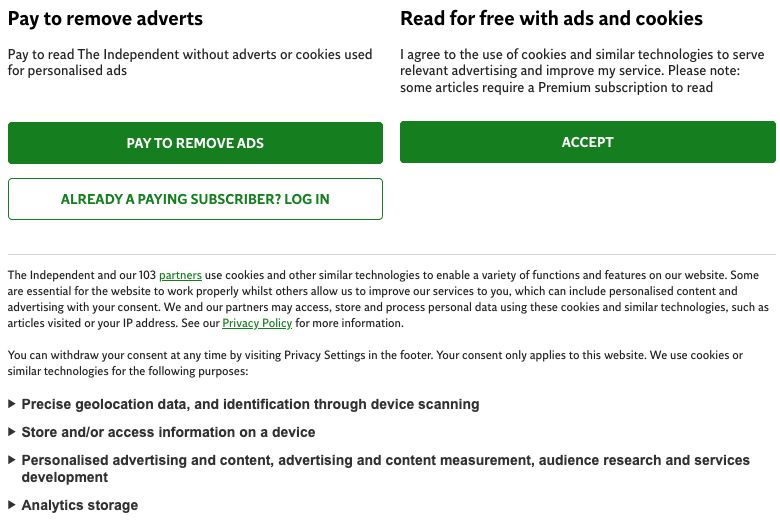The height and width of the screenshot is (522, 780).
Task: Open Already a Paying Subscriber log in
Action: [x=195, y=199]
